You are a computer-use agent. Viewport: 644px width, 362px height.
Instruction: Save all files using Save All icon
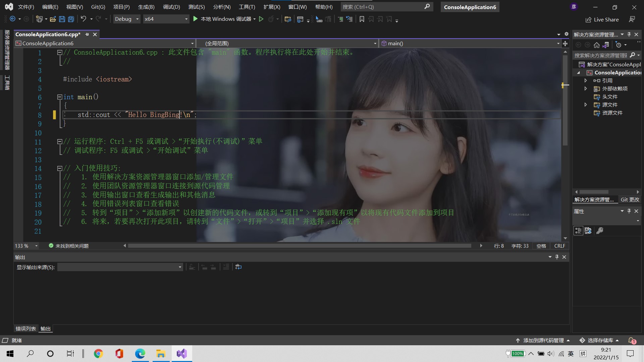(x=71, y=19)
